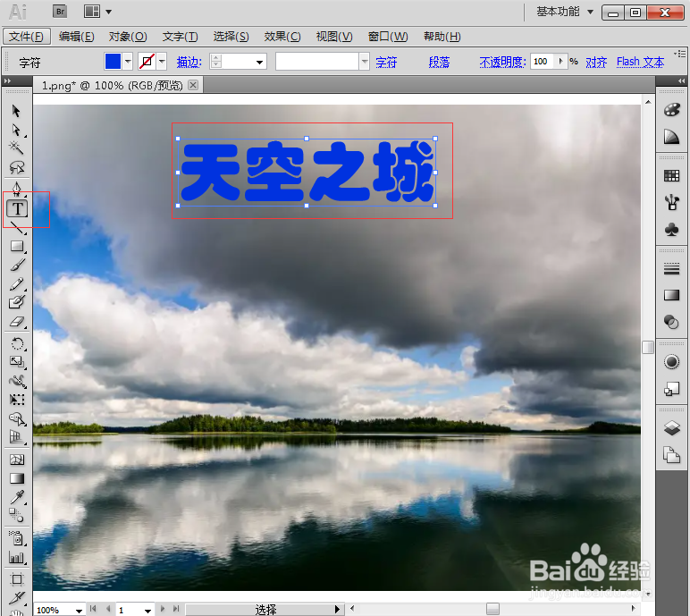Click the 描边 link in control bar
The width and height of the screenshot is (690, 616).
189,62
